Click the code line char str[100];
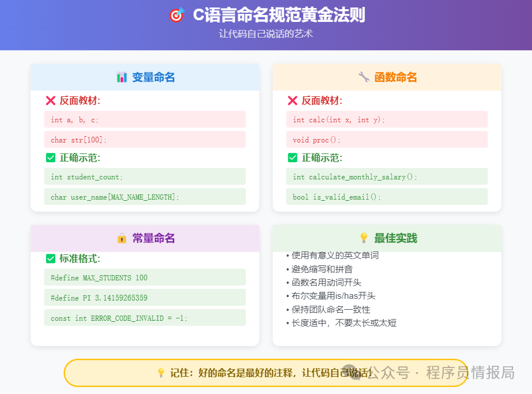Image resolution: width=532 pixels, height=394 pixels. pyautogui.click(x=145, y=139)
